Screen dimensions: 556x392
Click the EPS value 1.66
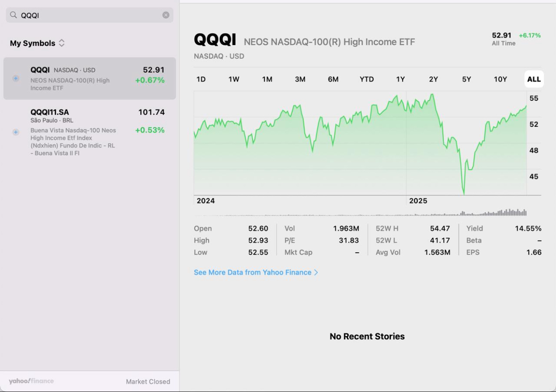(534, 252)
